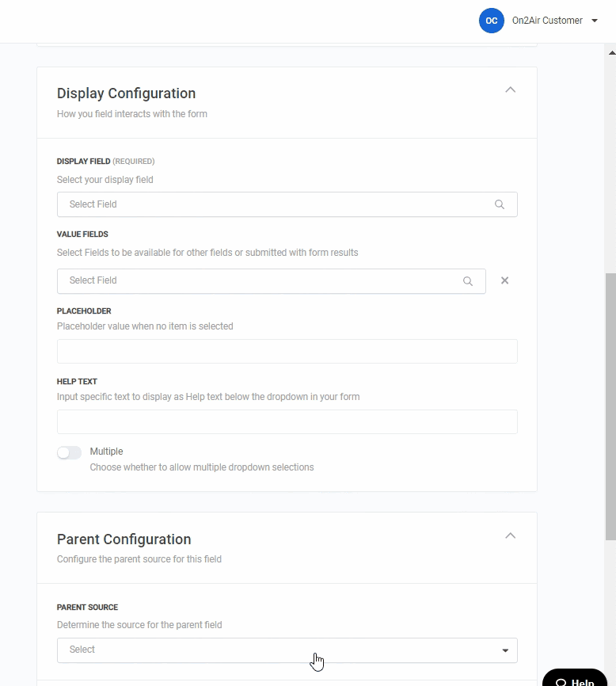Viewport: 616px width, 686px height.
Task: Click the OC user avatar icon
Action: click(x=491, y=21)
